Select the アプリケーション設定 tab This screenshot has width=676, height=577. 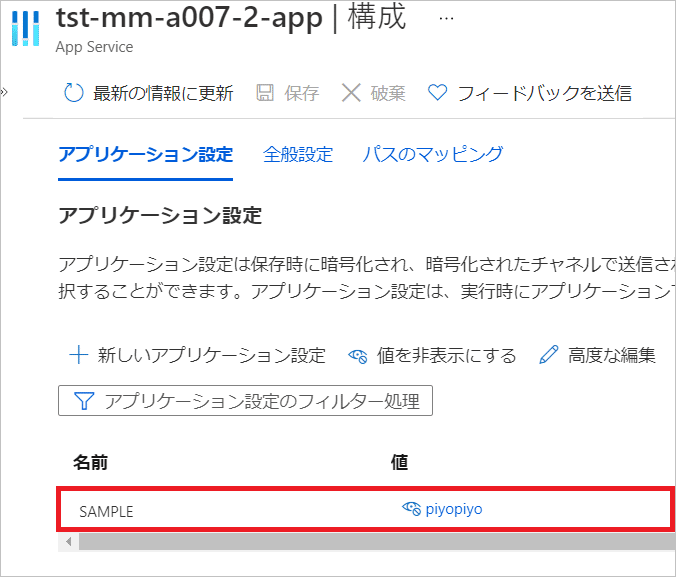click(x=146, y=154)
